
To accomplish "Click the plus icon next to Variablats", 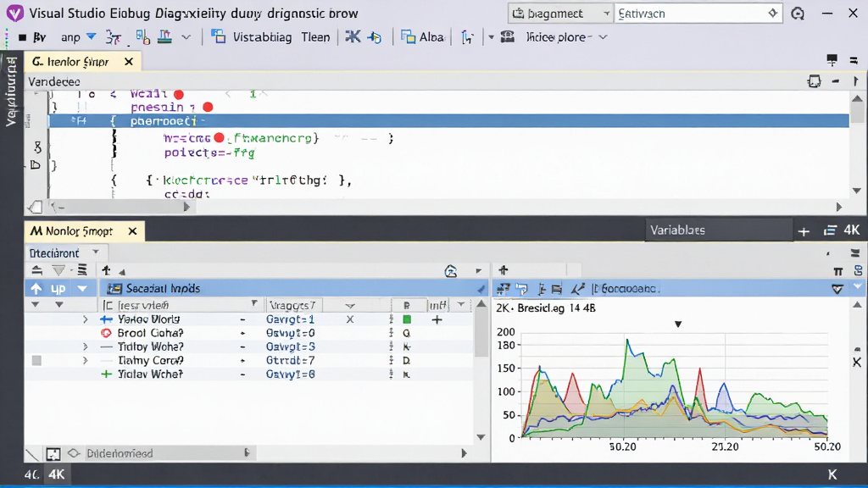I will tap(804, 231).
